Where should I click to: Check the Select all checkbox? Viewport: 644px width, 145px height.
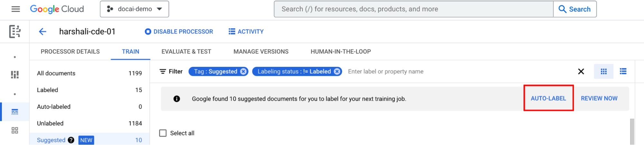(163, 133)
